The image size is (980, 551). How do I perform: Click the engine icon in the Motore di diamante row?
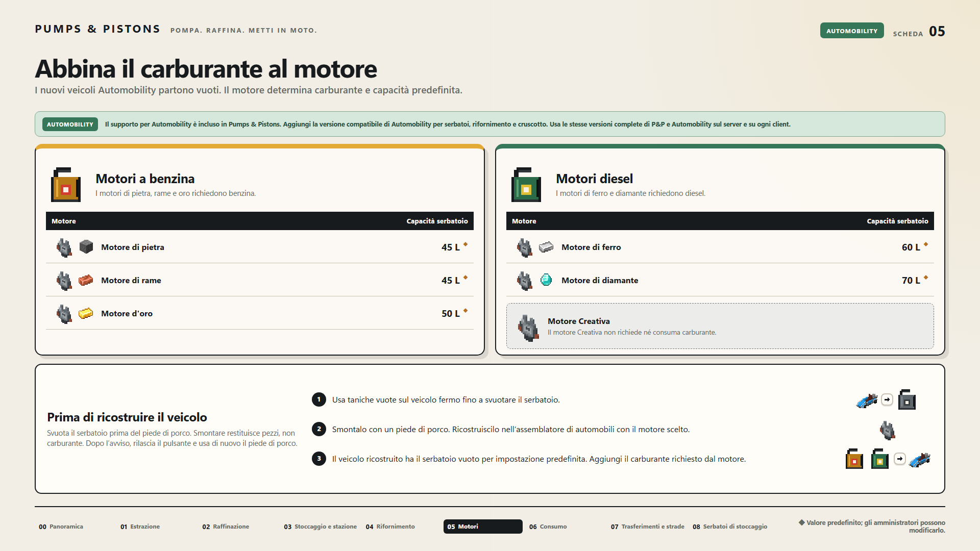tap(524, 281)
